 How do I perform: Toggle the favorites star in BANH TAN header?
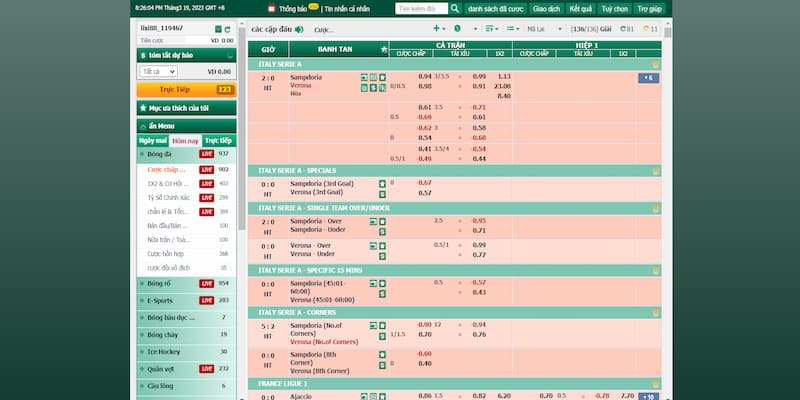(x=384, y=49)
